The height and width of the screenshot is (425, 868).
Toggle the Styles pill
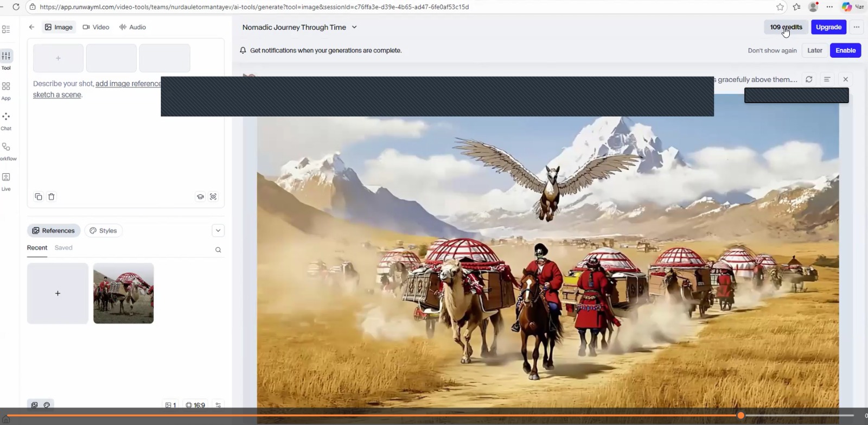pyautogui.click(x=103, y=231)
